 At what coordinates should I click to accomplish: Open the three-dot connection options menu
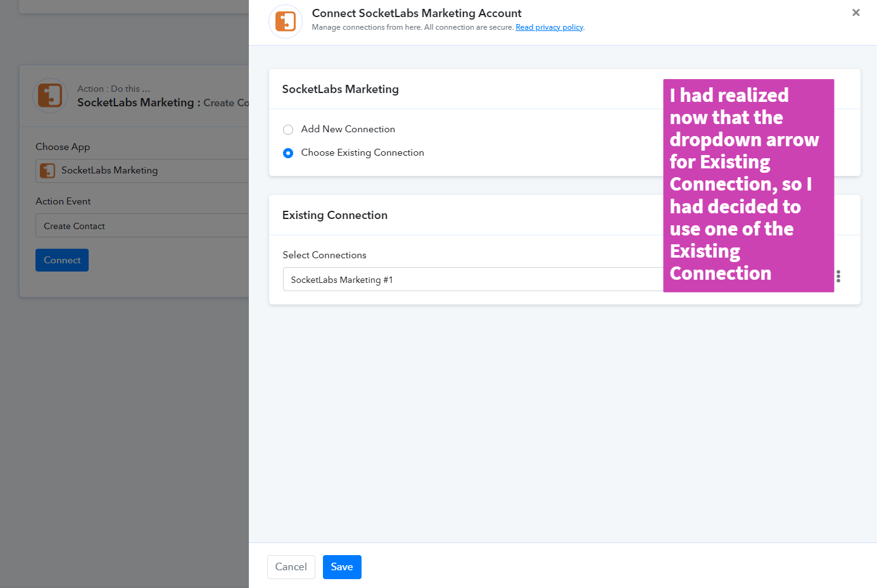pyautogui.click(x=838, y=277)
